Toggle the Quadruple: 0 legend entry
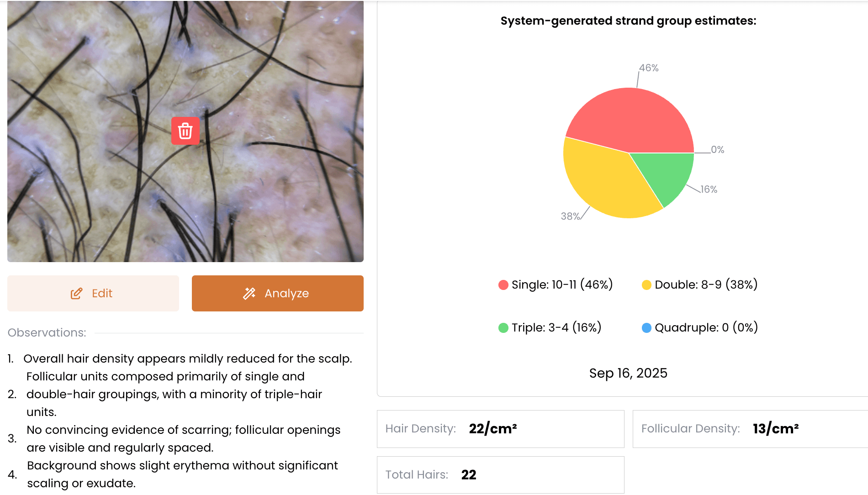Viewport: 868px width, 495px height. [706, 327]
